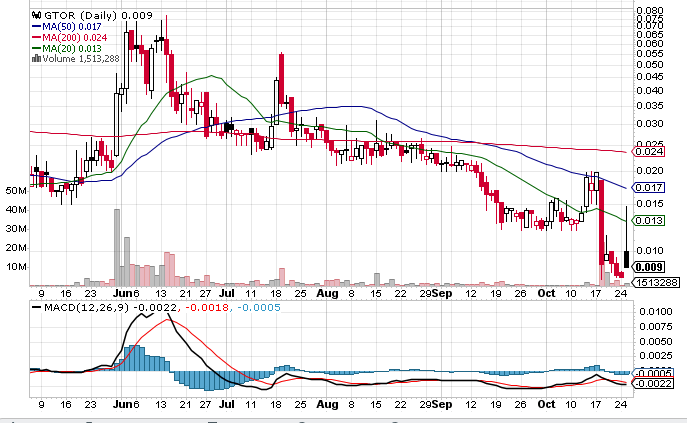Click the 0.0100 MACD axis label

[x=655, y=312]
